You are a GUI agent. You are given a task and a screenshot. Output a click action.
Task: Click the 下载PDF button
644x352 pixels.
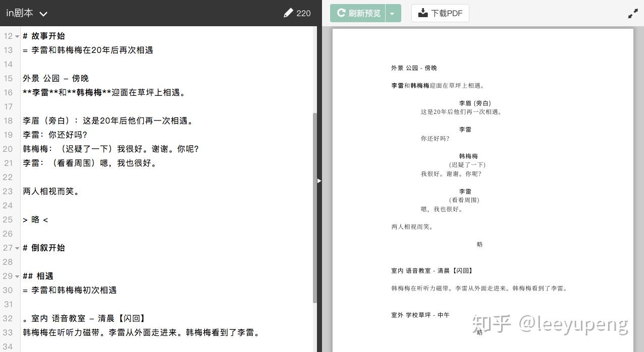tap(440, 13)
